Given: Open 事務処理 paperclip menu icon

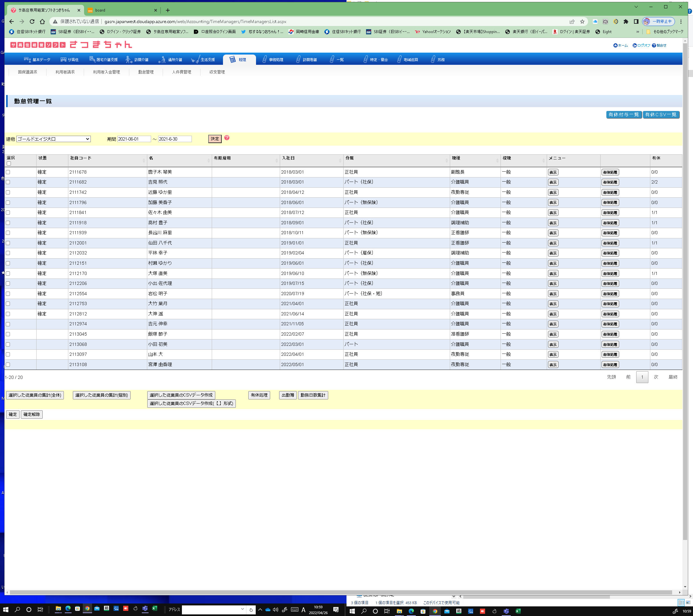Looking at the screenshot, I should point(264,59).
